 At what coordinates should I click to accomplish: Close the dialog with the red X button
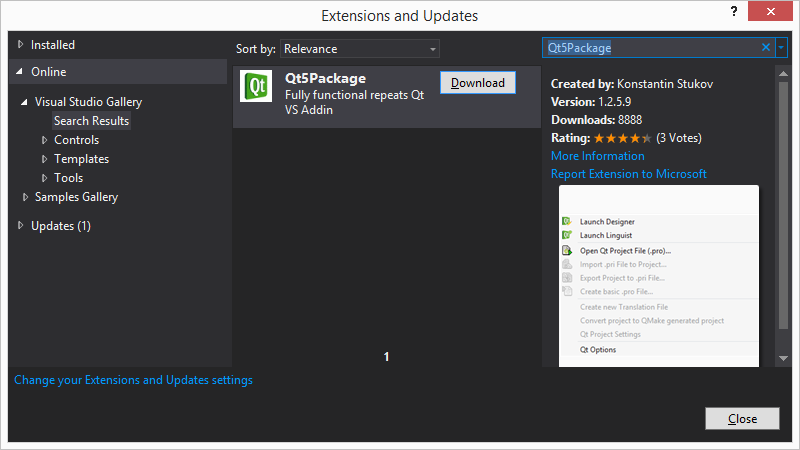pos(770,11)
